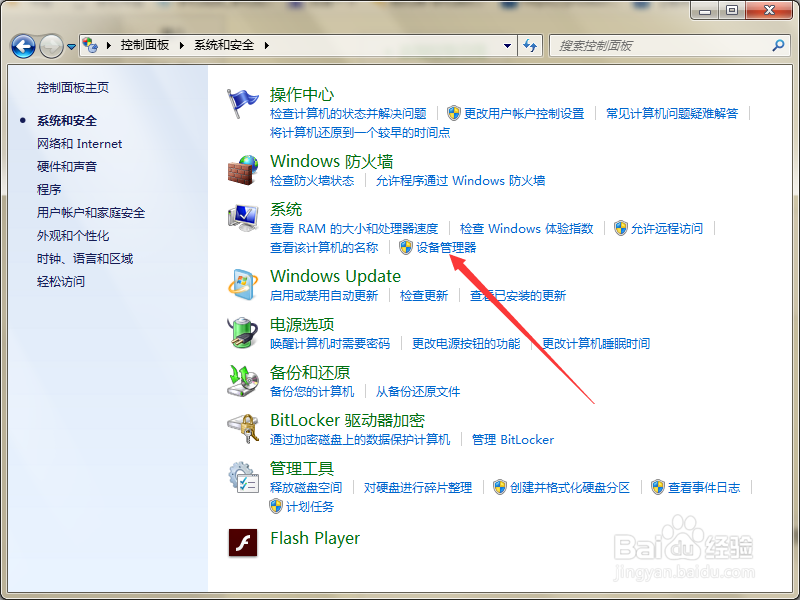
Task: Go to 控制面板主页 in sidebar
Action: tap(73, 88)
